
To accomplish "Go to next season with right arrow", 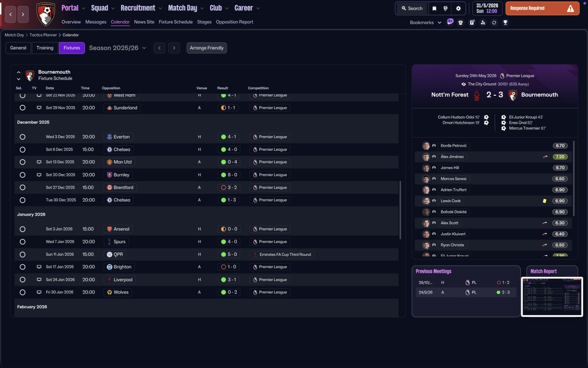I will pos(174,48).
